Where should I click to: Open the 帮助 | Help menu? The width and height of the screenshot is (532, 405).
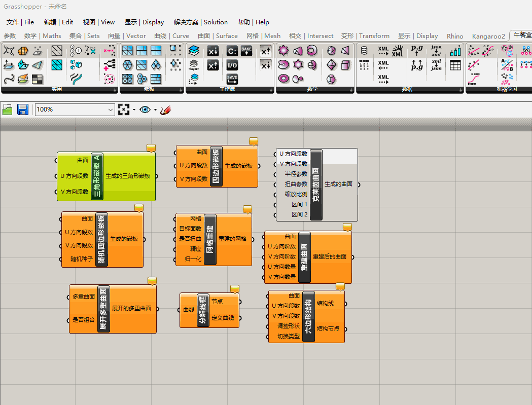pyautogui.click(x=254, y=22)
